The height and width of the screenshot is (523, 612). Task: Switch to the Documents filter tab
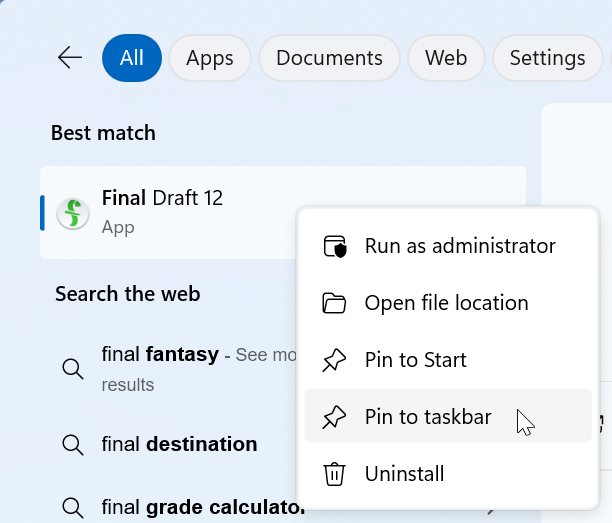point(329,58)
